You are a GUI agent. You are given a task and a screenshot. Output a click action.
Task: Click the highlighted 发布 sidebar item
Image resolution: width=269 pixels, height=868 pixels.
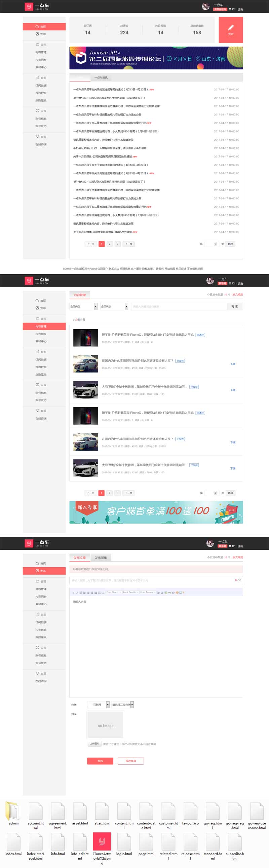tap(44, 571)
